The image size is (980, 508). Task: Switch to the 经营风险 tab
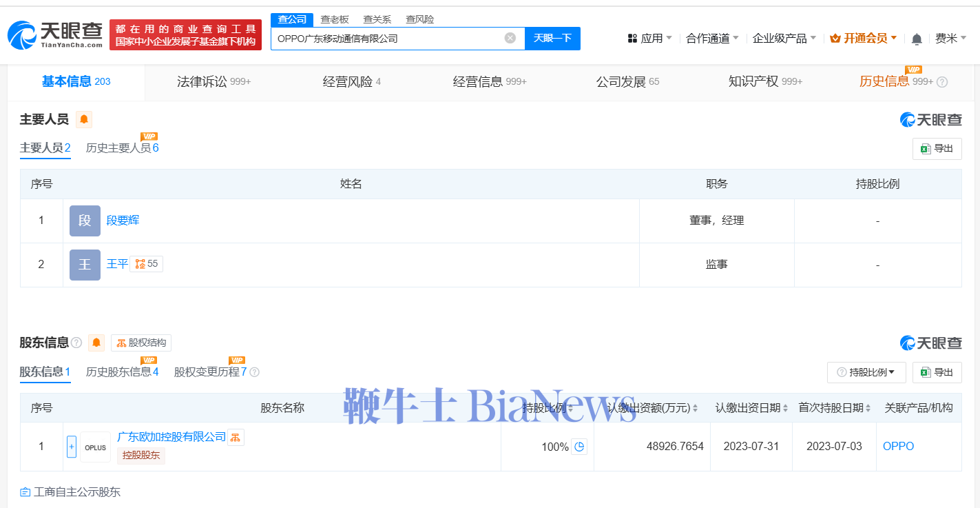click(352, 82)
